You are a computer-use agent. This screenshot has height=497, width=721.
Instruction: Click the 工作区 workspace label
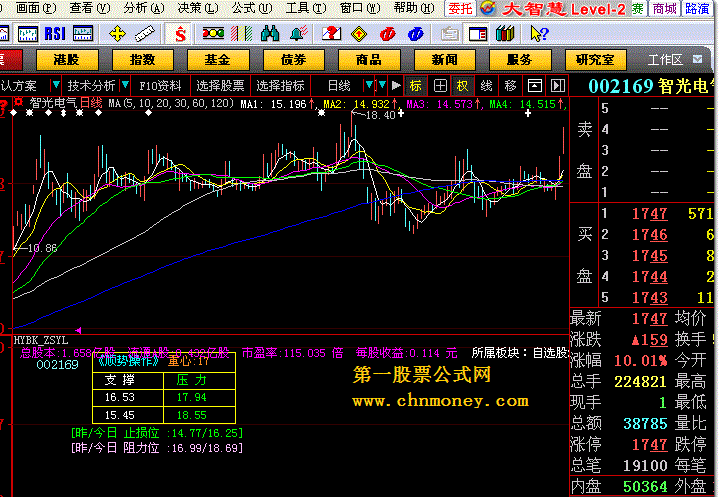[665, 60]
